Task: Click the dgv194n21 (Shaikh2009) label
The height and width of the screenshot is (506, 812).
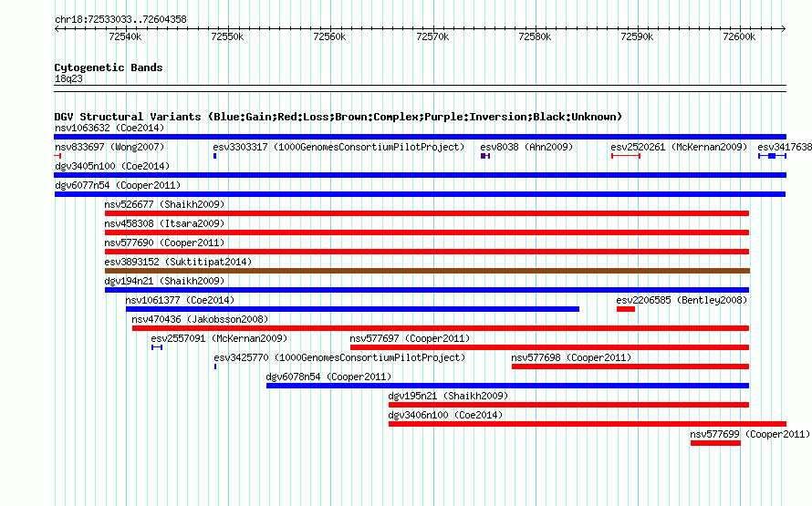Action: (x=164, y=281)
